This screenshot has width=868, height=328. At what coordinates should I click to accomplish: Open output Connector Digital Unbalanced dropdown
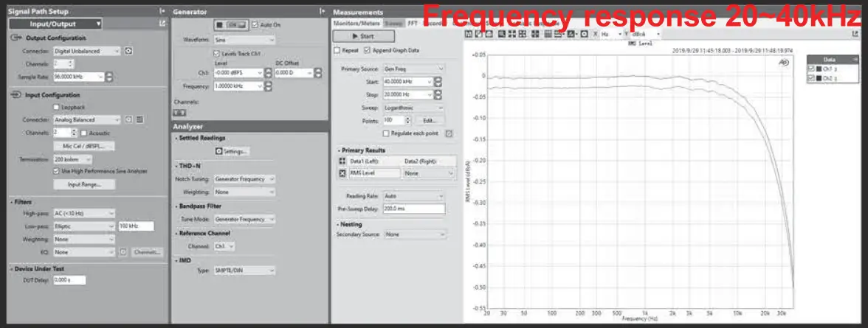click(x=86, y=51)
